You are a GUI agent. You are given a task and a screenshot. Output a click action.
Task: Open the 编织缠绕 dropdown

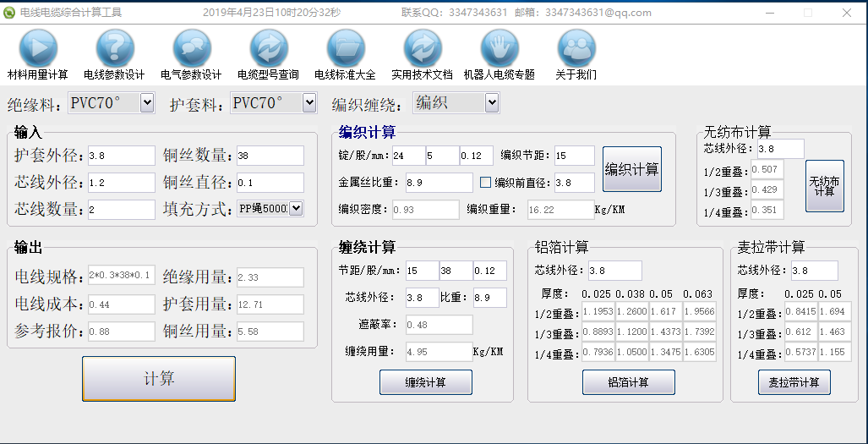(492, 103)
